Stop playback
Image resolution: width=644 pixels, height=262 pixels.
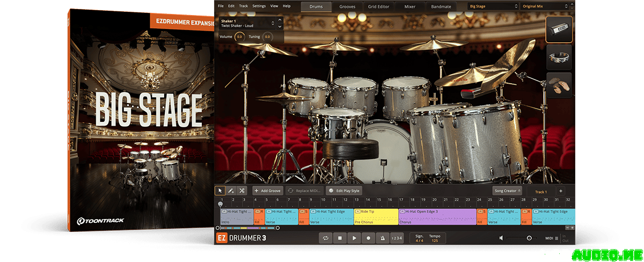pyautogui.click(x=340, y=237)
